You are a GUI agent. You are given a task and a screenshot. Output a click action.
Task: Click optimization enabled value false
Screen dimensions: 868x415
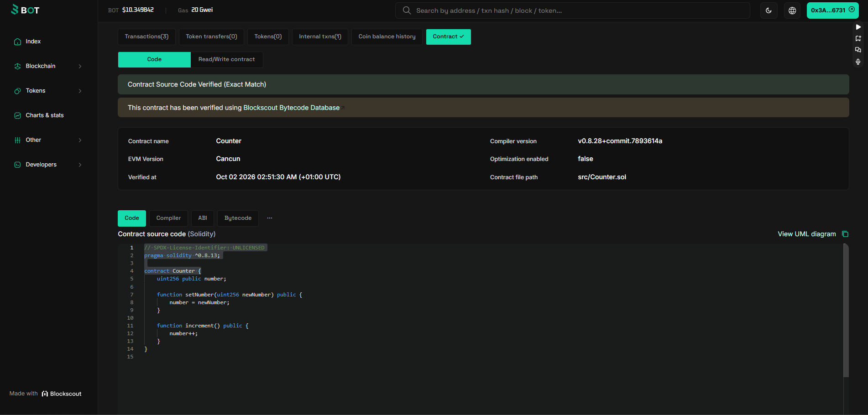[585, 159]
